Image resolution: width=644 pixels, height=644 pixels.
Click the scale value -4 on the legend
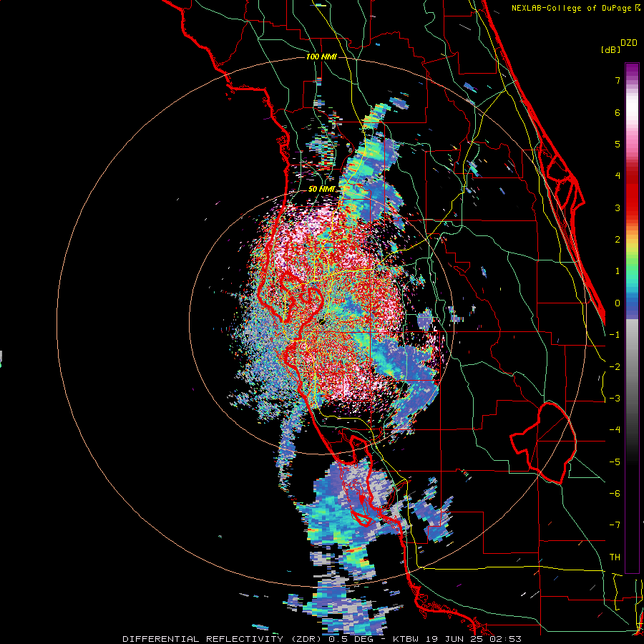point(615,429)
